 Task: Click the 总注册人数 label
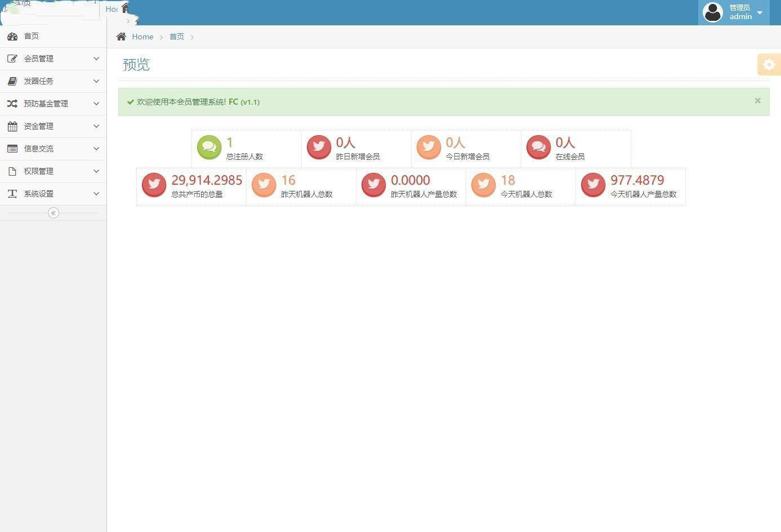click(x=244, y=157)
